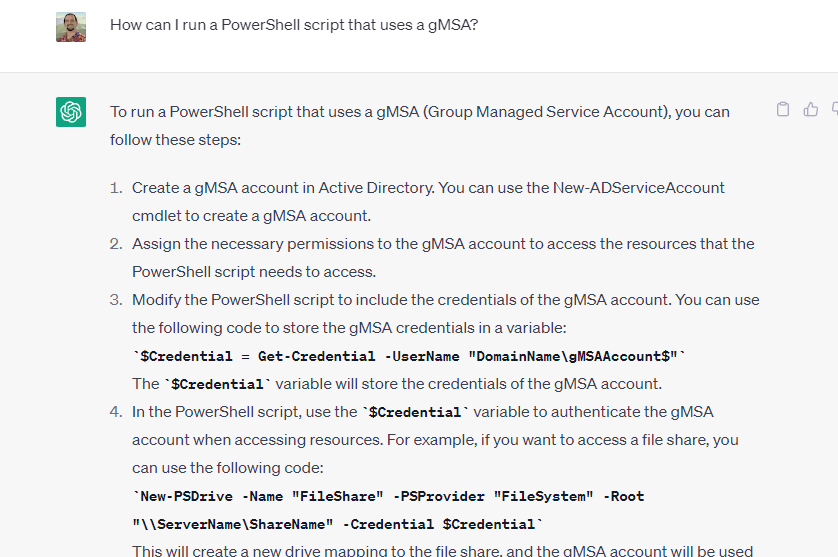Click the New-PSDrive code line

[388, 496]
